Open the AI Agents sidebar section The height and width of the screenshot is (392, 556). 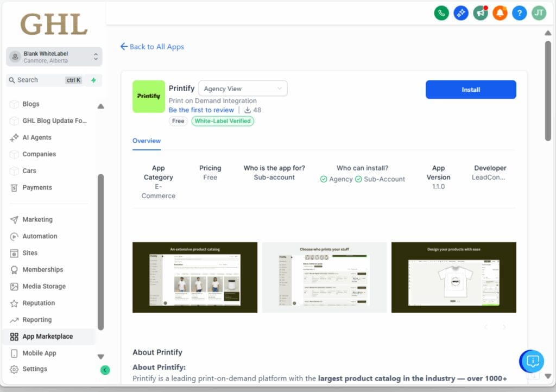coord(38,137)
